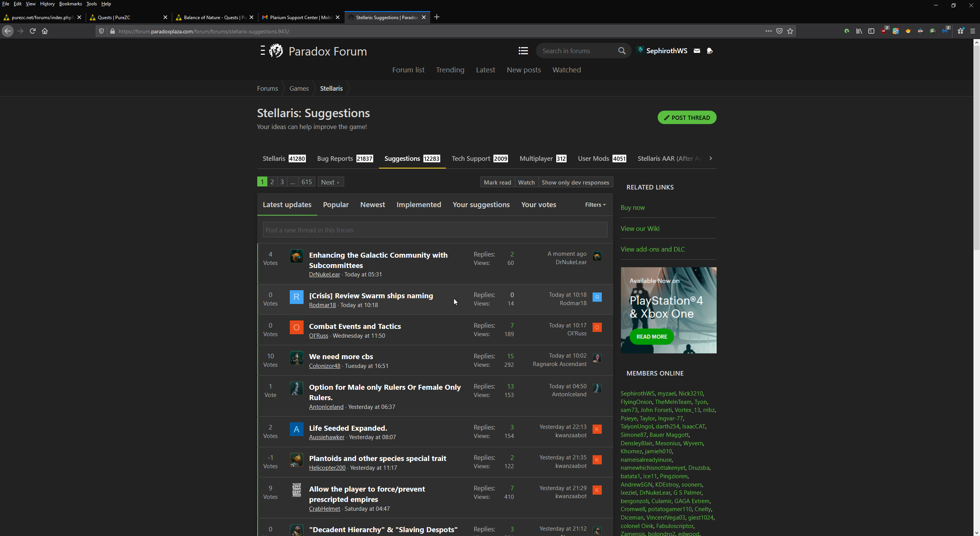Toggle Show only dev responses
Viewport: 980px width, 536px height.
click(575, 182)
